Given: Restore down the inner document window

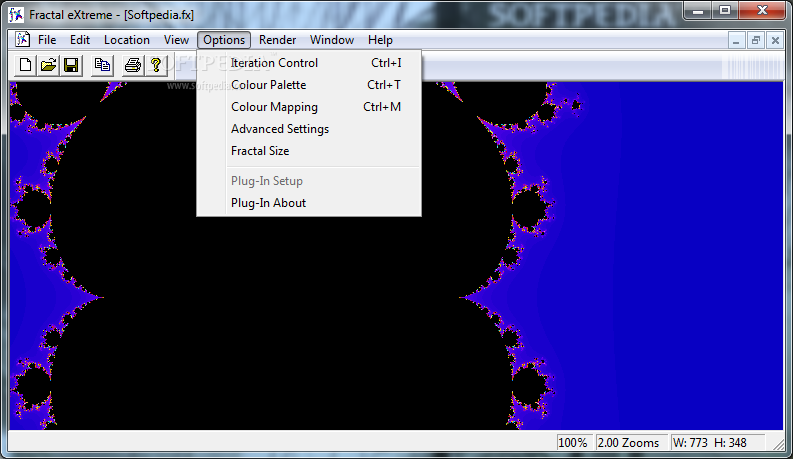Looking at the screenshot, I should click(x=756, y=40).
